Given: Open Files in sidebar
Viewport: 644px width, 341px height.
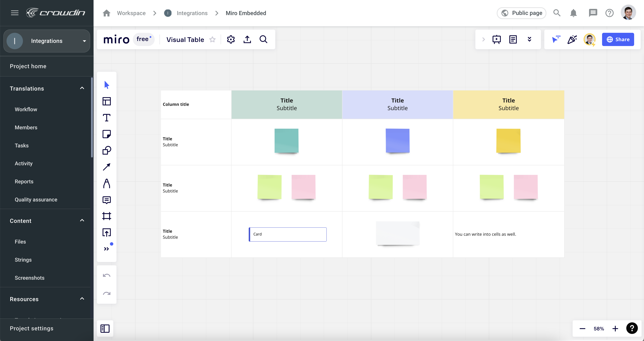Looking at the screenshot, I should pyautogui.click(x=20, y=242).
